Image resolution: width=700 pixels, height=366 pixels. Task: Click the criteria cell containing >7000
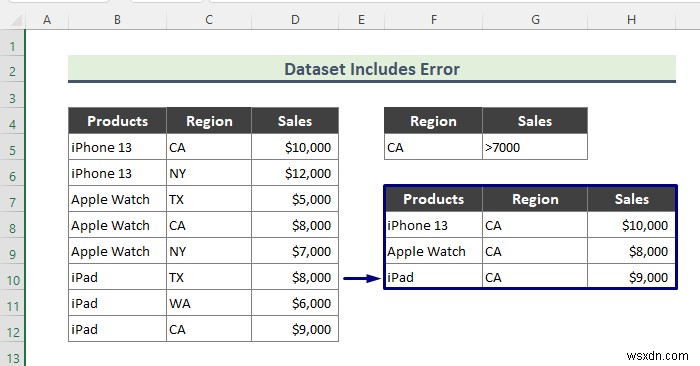coord(535,147)
